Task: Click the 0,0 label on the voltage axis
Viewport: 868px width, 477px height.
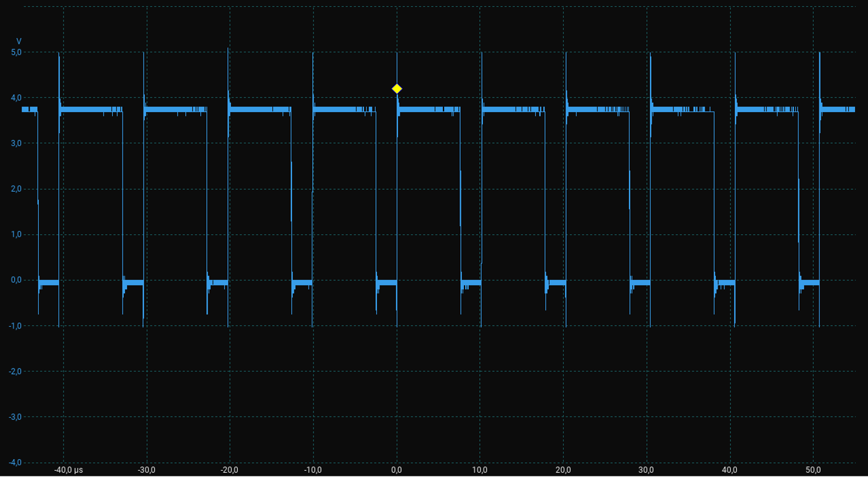Action: (17, 280)
